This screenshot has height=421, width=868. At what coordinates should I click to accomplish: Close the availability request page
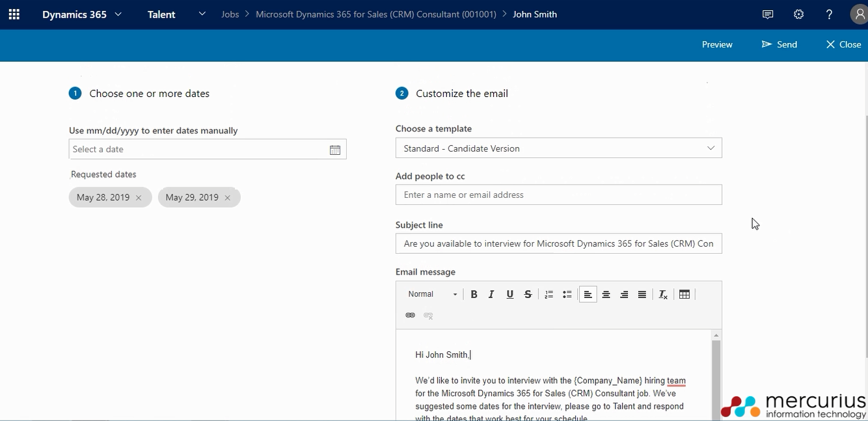point(843,44)
